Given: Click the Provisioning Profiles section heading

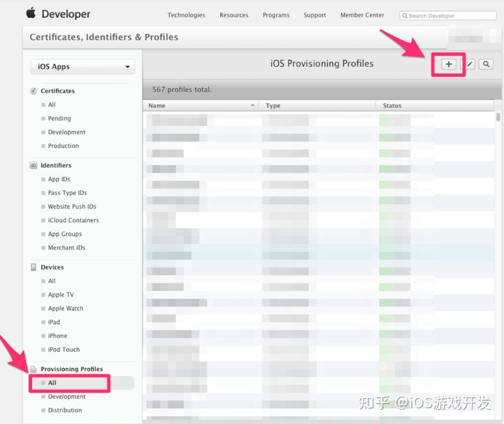Looking at the screenshot, I should coord(72,369).
